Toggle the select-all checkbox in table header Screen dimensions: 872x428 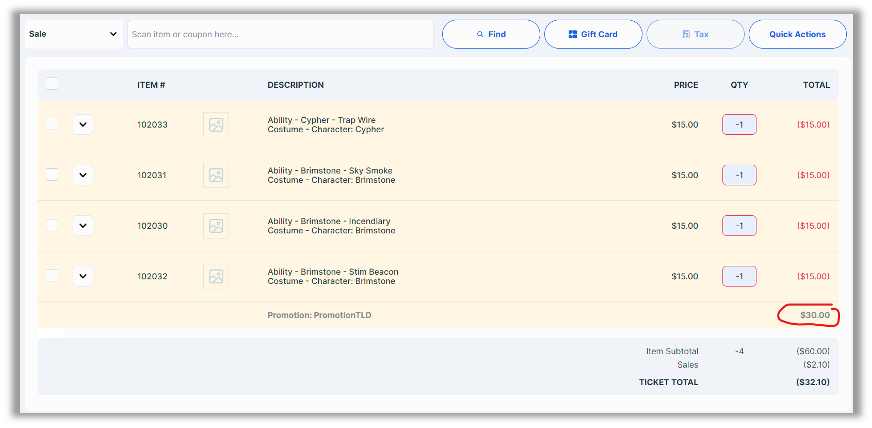(52, 84)
